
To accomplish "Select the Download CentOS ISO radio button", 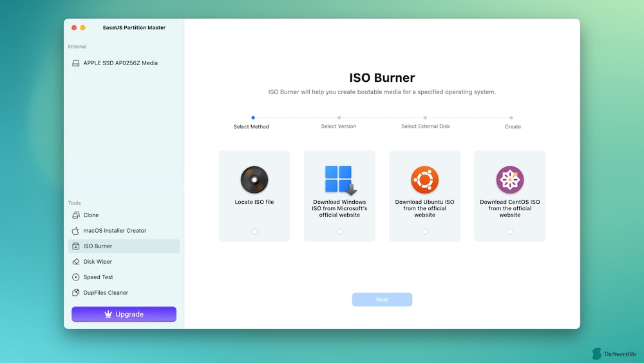I will 509,231.
